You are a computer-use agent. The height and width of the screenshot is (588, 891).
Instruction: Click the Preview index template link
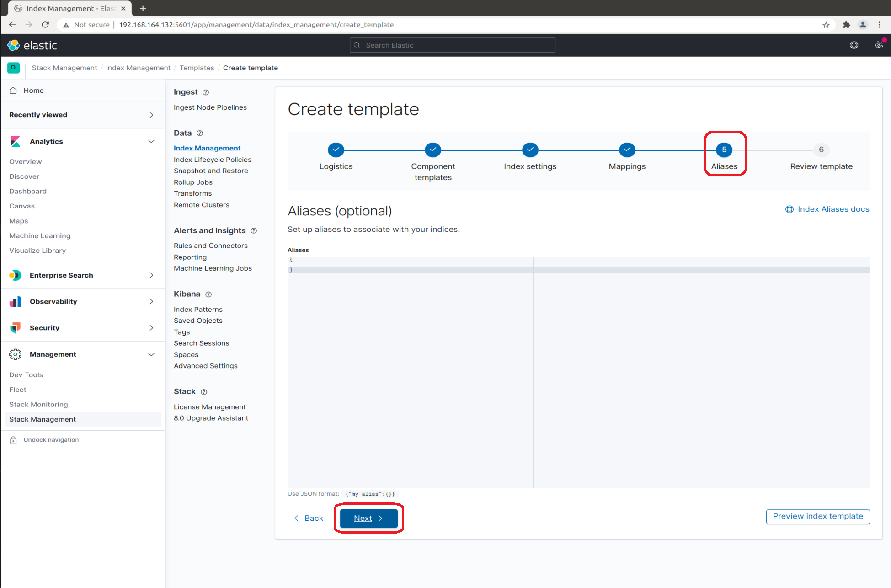pos(817,516)
